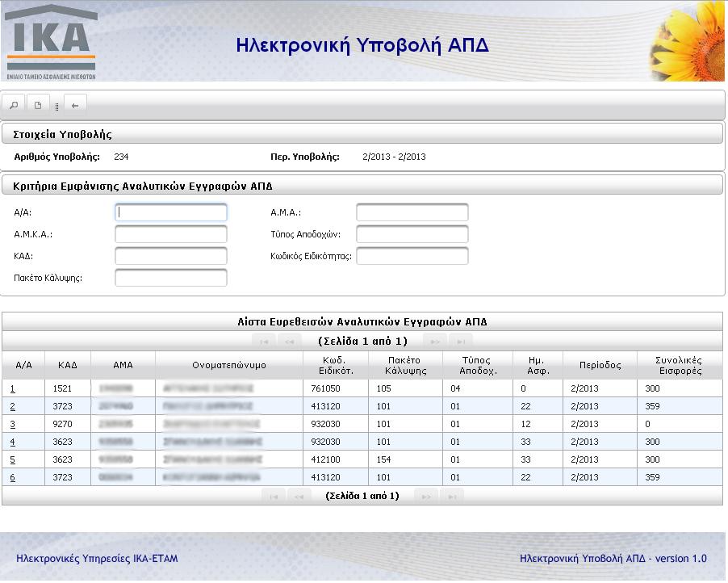Click the ΑΜΑ column header

tap(123, 365)
